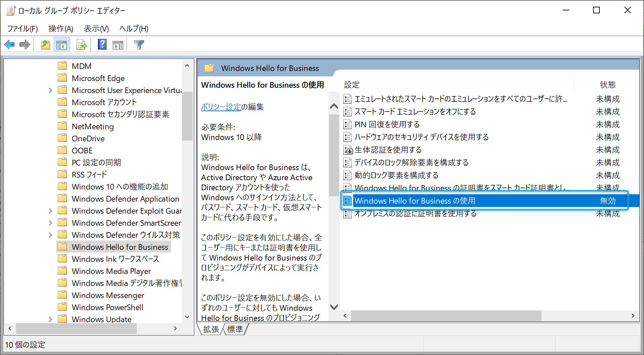Click the ポリシー設定の編集 link
The height and width of the screenshot is (355, 644).
pos(221,107)
